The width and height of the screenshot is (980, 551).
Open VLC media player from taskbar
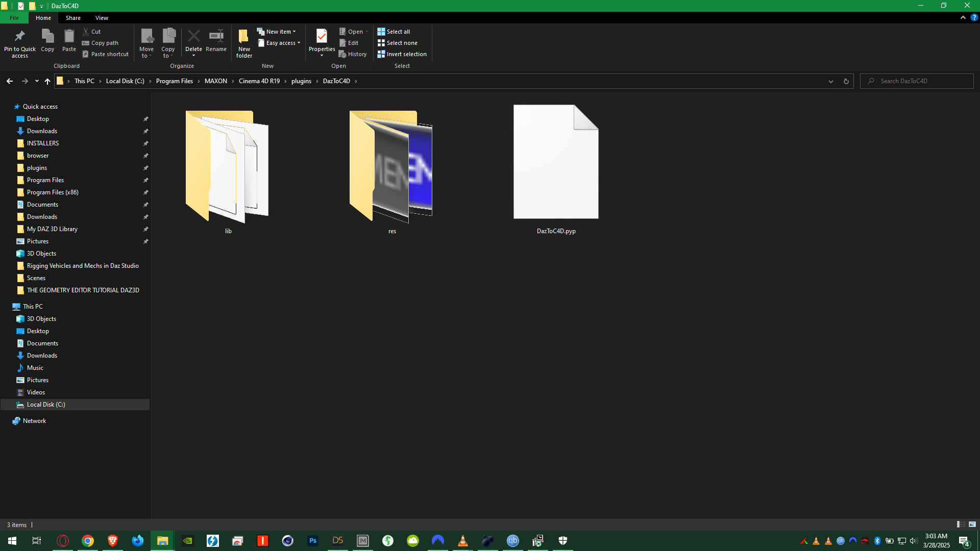coord(463,541)
